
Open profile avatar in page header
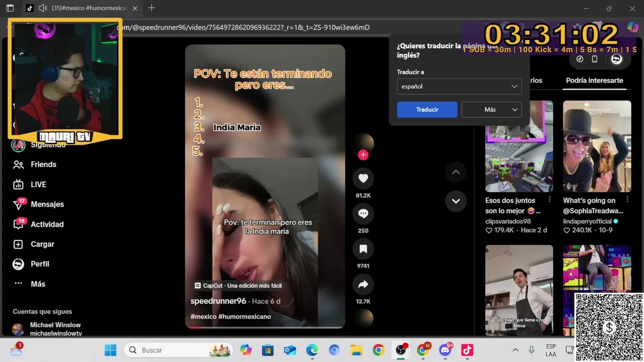point(616,59)
